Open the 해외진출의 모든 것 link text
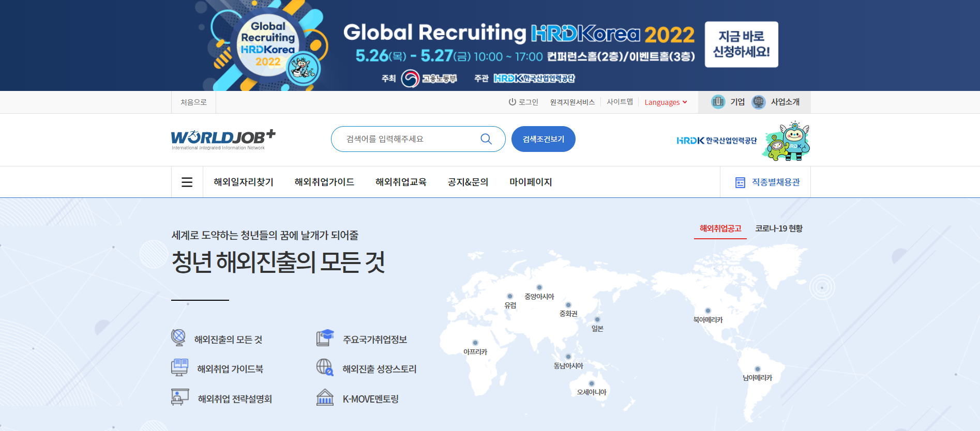Image resolution: width=980 pixels, height=431 pixels. [x=228, y=340]
